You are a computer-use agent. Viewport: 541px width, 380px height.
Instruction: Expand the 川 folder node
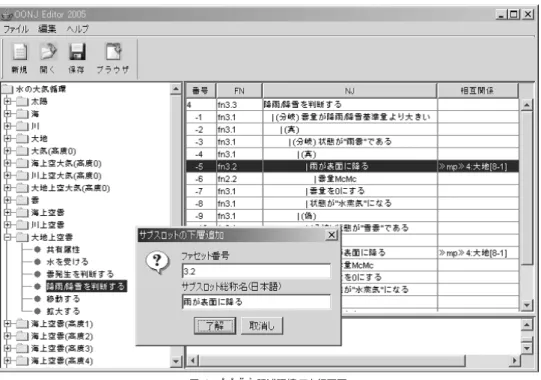7,126
